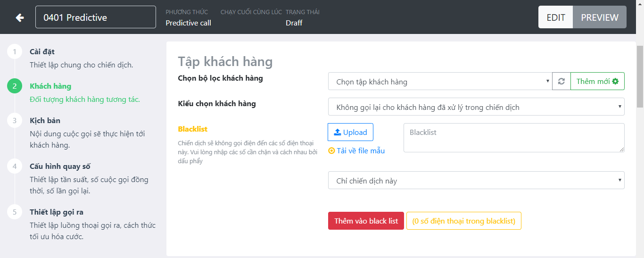Open the Kiểu chọn khách hàng dropdown
The width and height of the screenshot is (644, 258).
(476, 107)
